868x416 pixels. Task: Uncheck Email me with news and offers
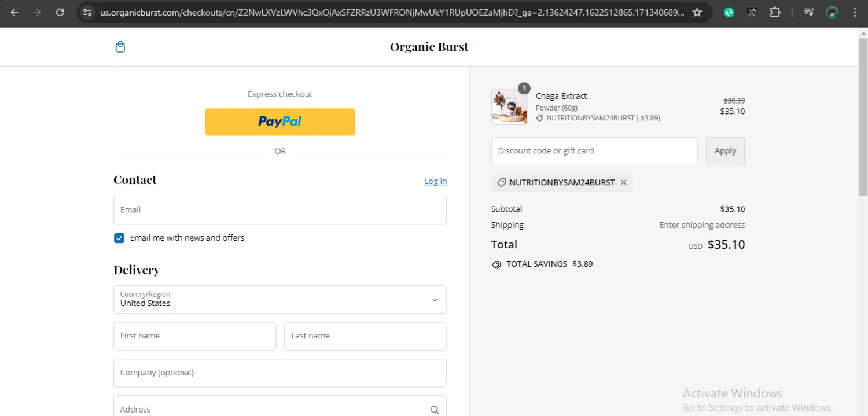click(119, 238)
